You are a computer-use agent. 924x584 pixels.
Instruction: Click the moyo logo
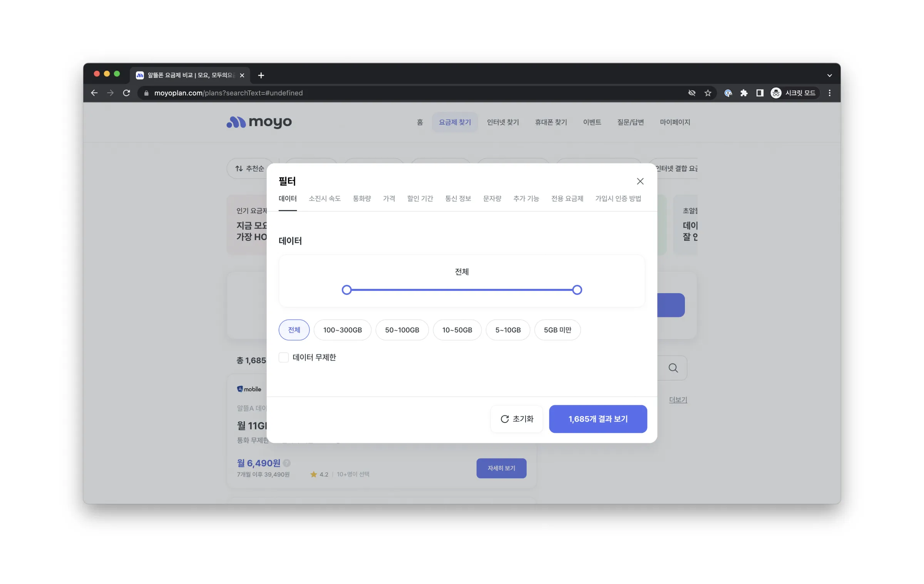(259, 122)
